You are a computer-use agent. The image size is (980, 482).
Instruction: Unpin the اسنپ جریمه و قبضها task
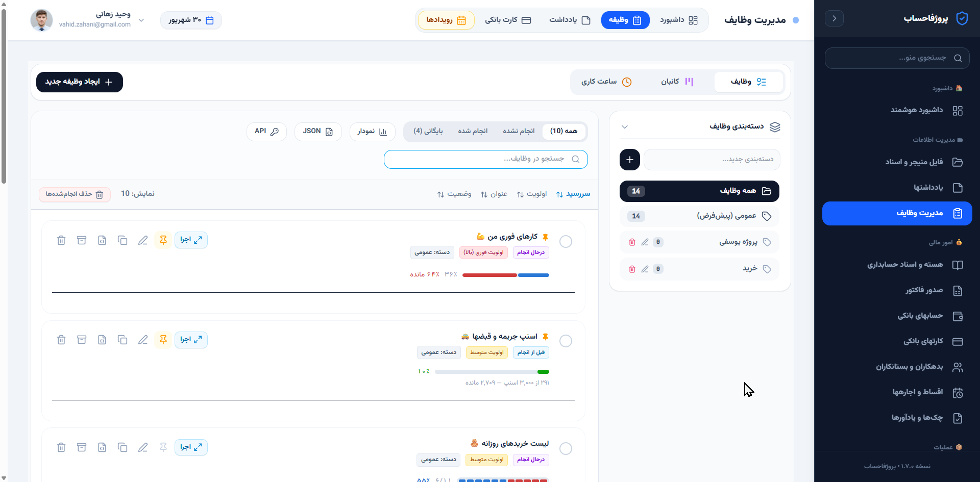(x=163, y=340)
